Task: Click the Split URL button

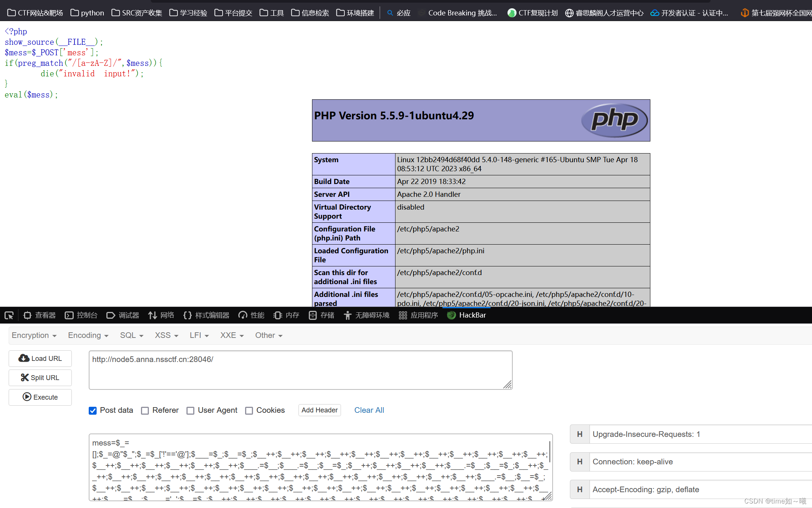Action: pos(40,378)
